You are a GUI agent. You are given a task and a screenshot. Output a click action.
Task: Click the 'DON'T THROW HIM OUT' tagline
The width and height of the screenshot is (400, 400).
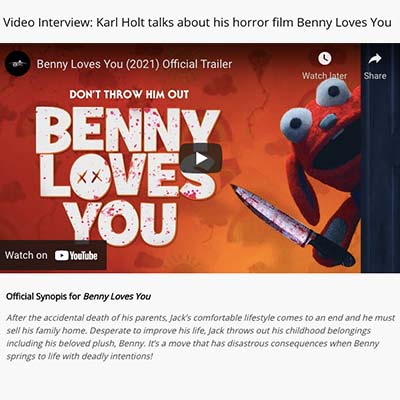point(129,94)
